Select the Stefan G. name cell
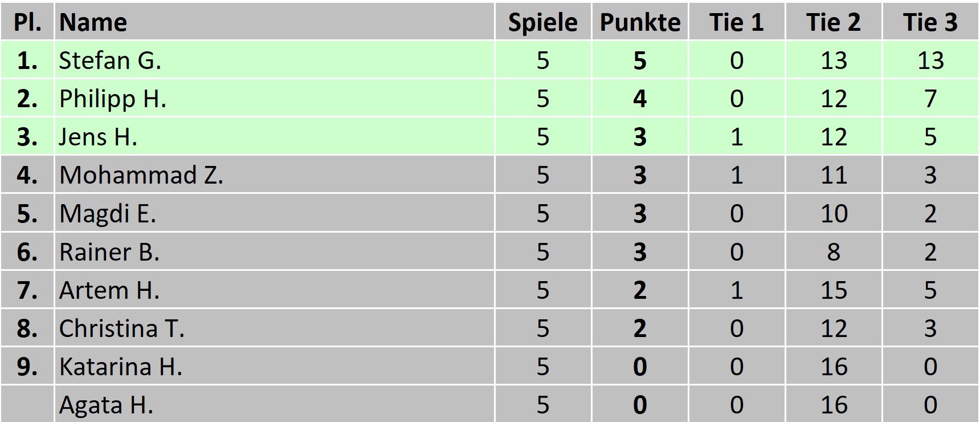Image resolution: width=980 pixels, height=422 pixels. [x=111, y=60]
